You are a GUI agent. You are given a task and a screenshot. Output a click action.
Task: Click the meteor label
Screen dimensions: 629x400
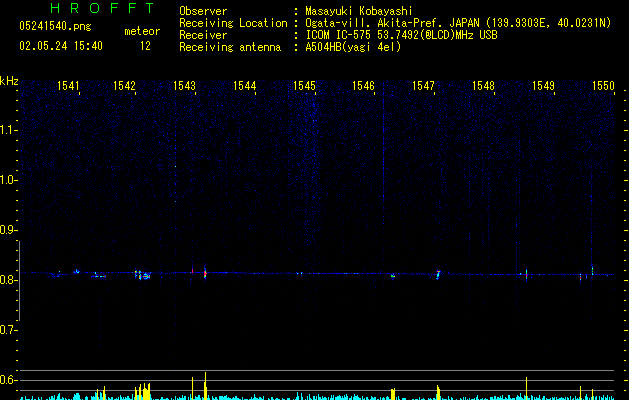[142, 31]
